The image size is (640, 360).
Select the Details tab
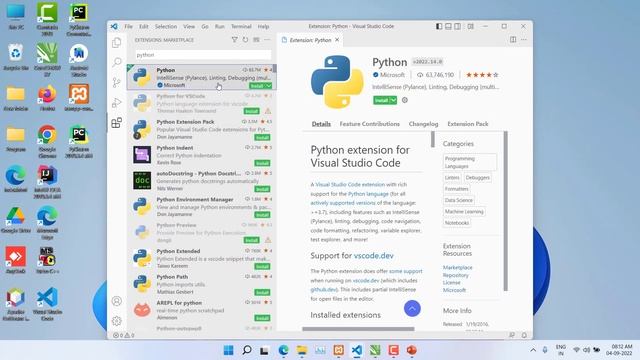point(321,124)
